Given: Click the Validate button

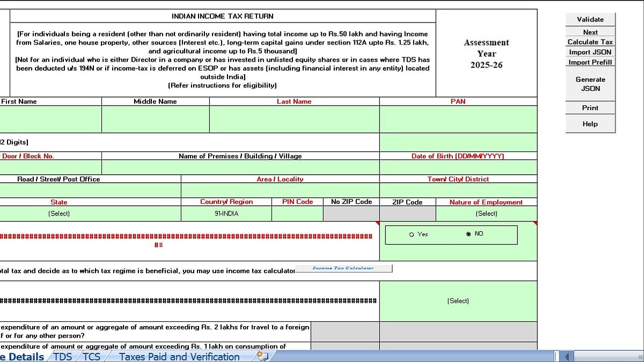Looking at the screenshot, I should [x=590, y=19].
